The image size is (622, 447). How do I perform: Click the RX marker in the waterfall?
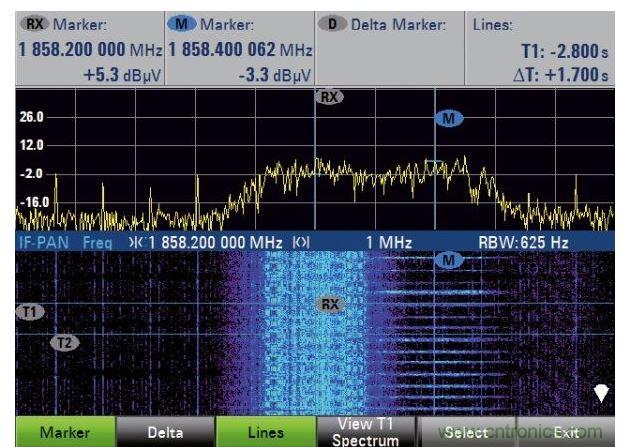330,303
